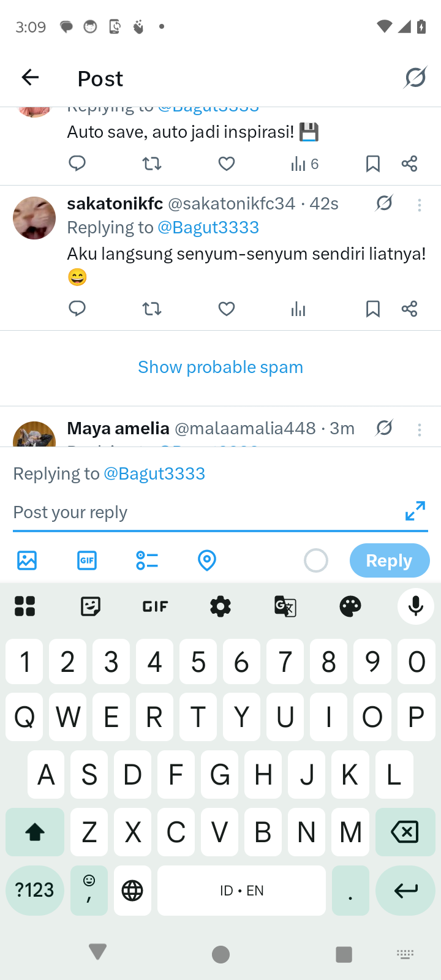Tag a location in the reply
This screenshot has height=980, width=441.
click(x=207, y=560)
